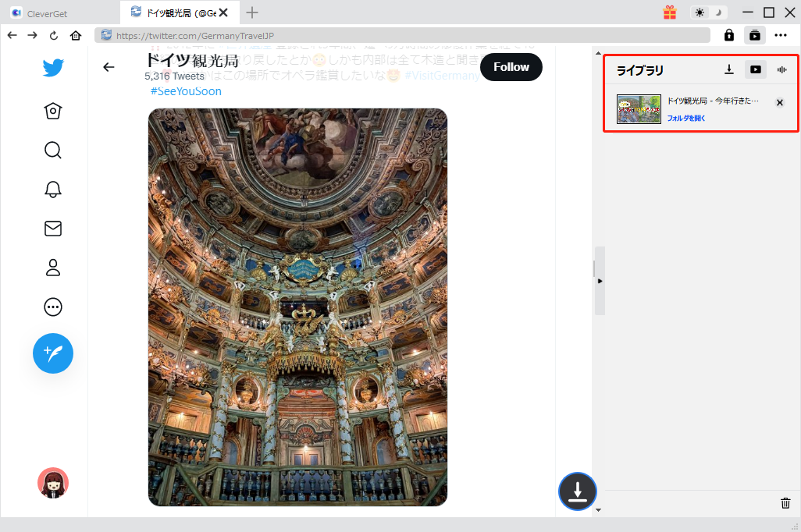Image resolution: width=801 pixels, height=532 pixels.
Task: Select the ドイツ観光局 - 今年行きた… title
Action: [x=713, y=101]
